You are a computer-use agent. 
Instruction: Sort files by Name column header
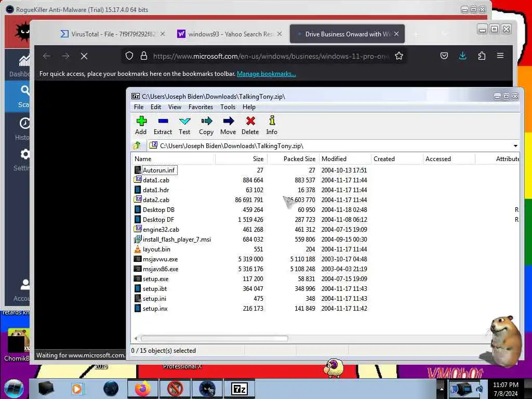pos(174,159)
